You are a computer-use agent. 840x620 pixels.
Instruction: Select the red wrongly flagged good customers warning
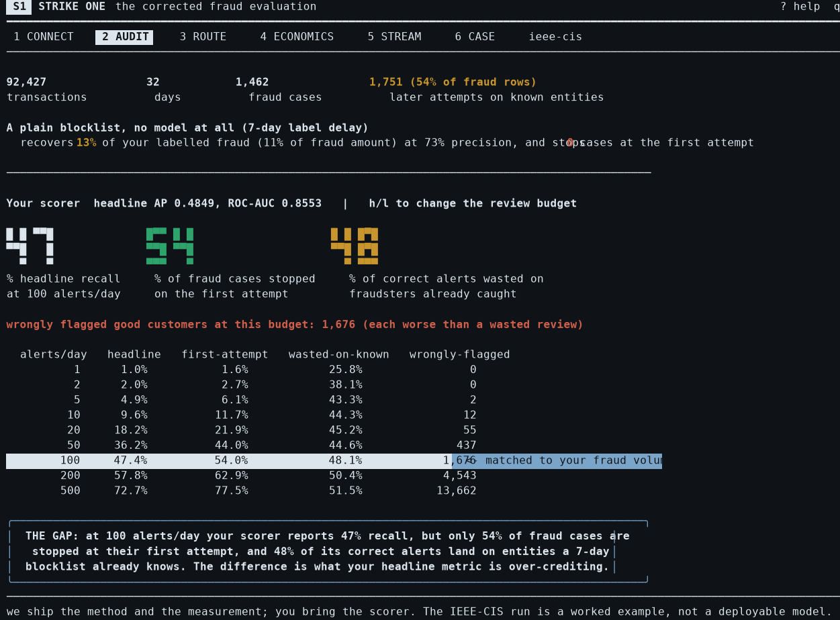(x=295, y=325)
